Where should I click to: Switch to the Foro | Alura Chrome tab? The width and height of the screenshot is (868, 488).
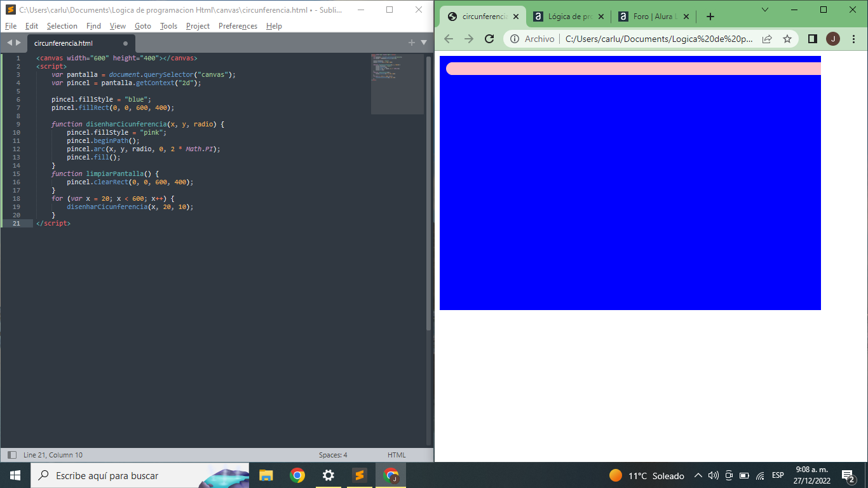point(654,17)
